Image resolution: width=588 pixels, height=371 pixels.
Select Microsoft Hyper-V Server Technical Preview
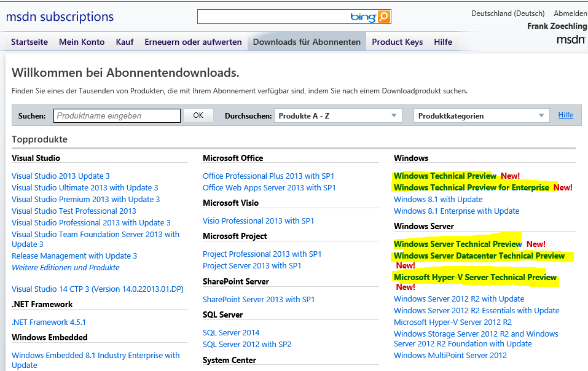[x=475, y=277]
